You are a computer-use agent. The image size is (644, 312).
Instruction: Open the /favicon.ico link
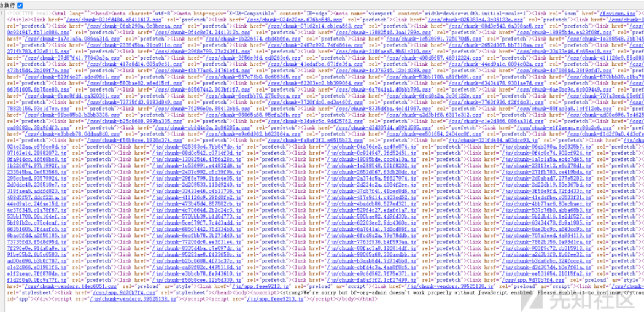pyautogui.click(x=618, y=13)
